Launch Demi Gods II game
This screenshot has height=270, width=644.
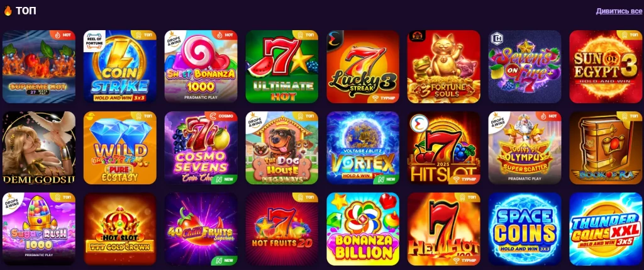(39, 147)
